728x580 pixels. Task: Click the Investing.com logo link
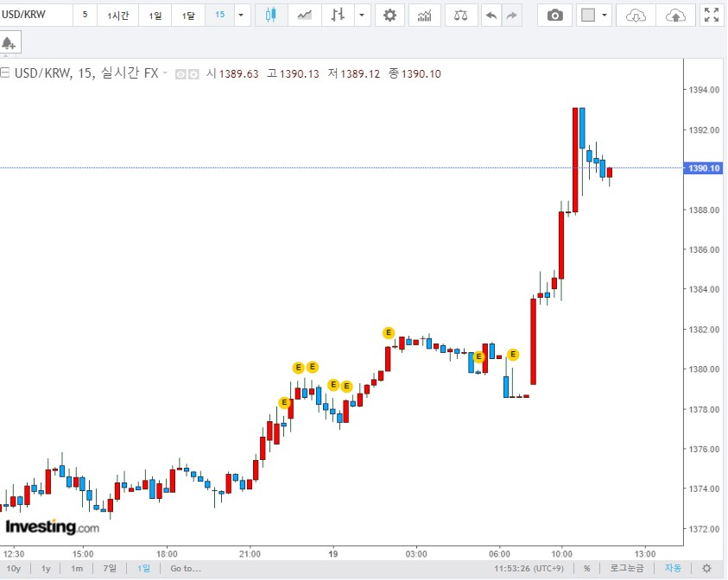point(52,527)
